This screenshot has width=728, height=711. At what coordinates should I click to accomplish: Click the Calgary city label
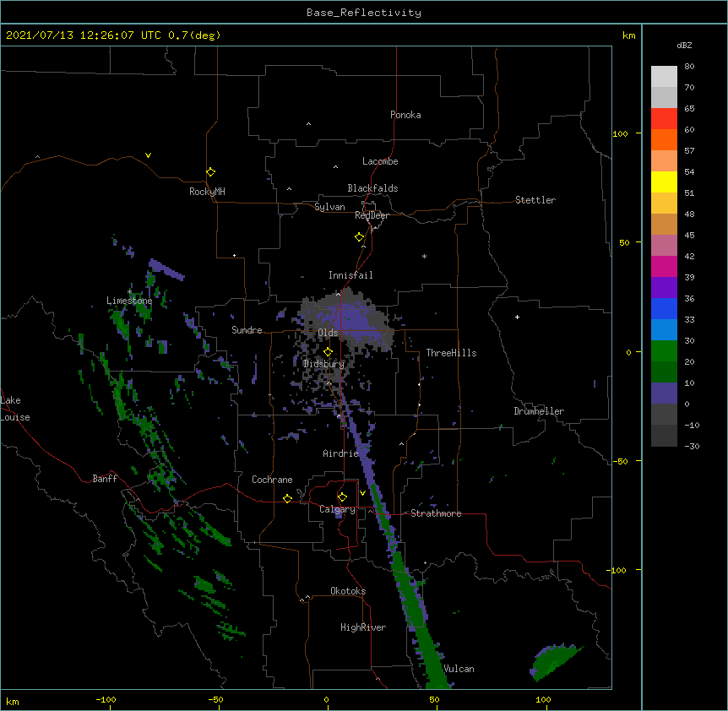pos(337,509)
